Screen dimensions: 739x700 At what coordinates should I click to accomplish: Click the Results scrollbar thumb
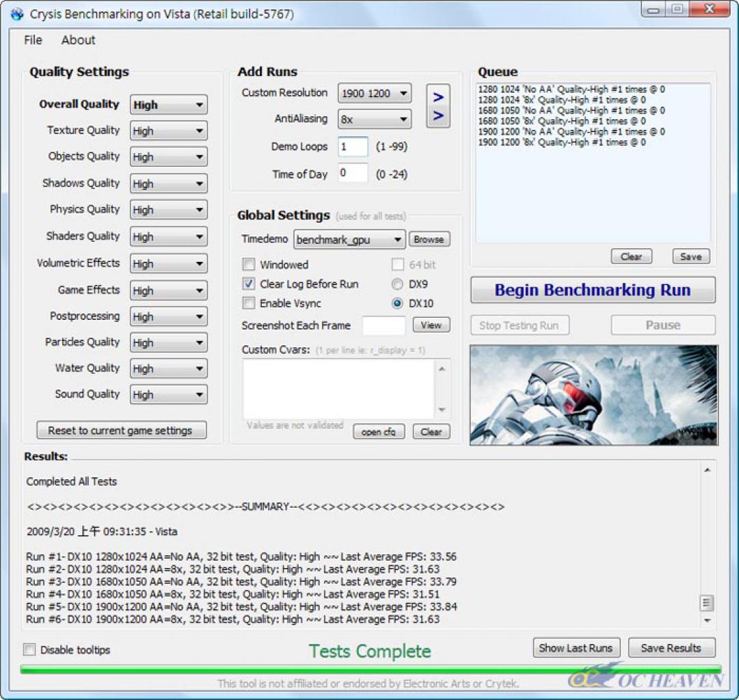(706, 602)
